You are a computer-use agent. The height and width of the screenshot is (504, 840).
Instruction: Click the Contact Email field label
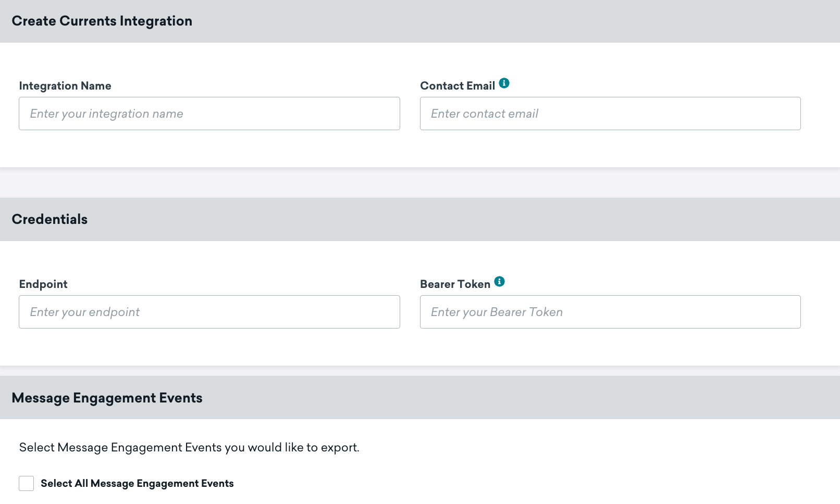click(x=458, y=86)
